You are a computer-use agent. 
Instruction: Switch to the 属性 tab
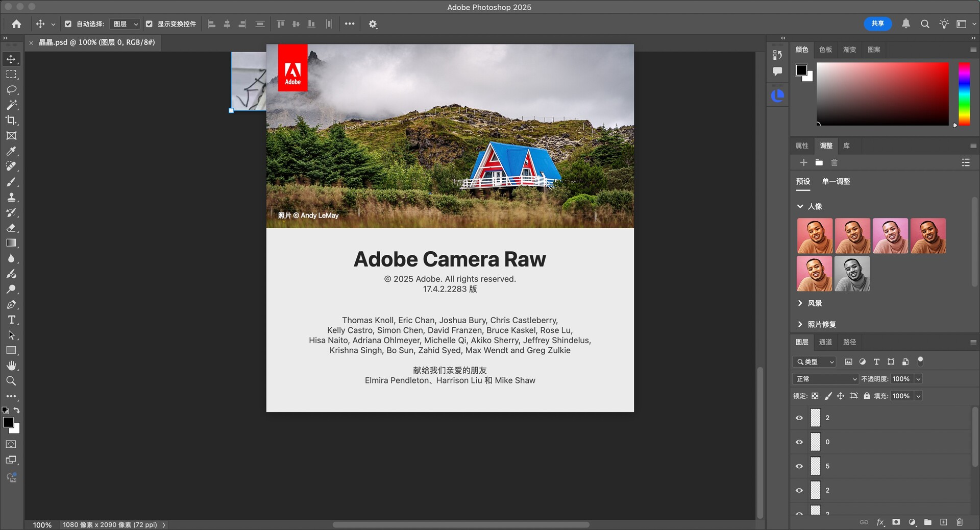point(802,146)
